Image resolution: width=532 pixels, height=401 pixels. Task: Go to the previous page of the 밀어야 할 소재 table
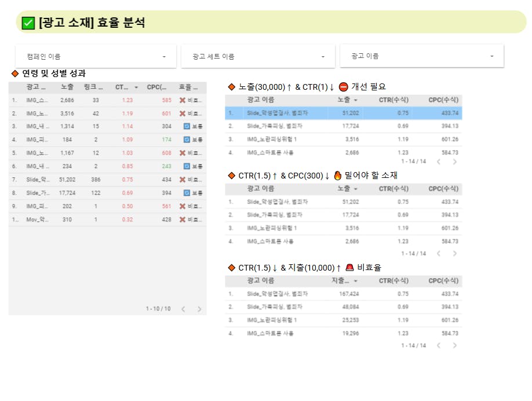439,253
